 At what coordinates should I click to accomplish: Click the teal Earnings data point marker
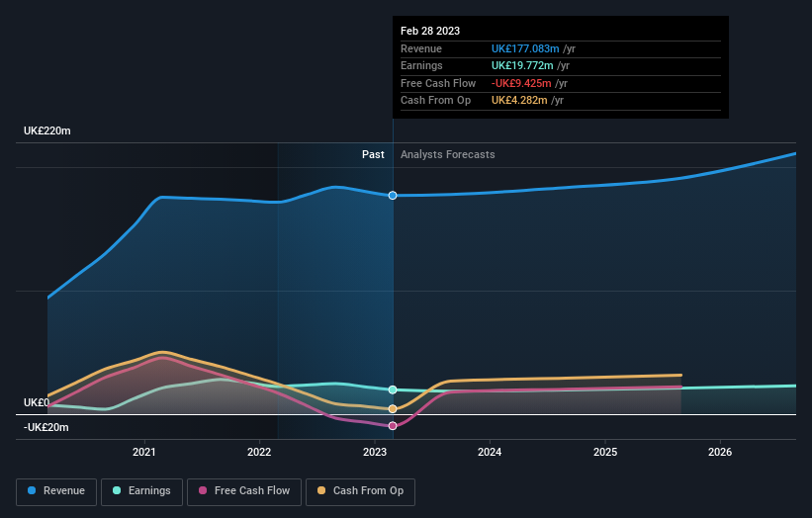[393, 389]
